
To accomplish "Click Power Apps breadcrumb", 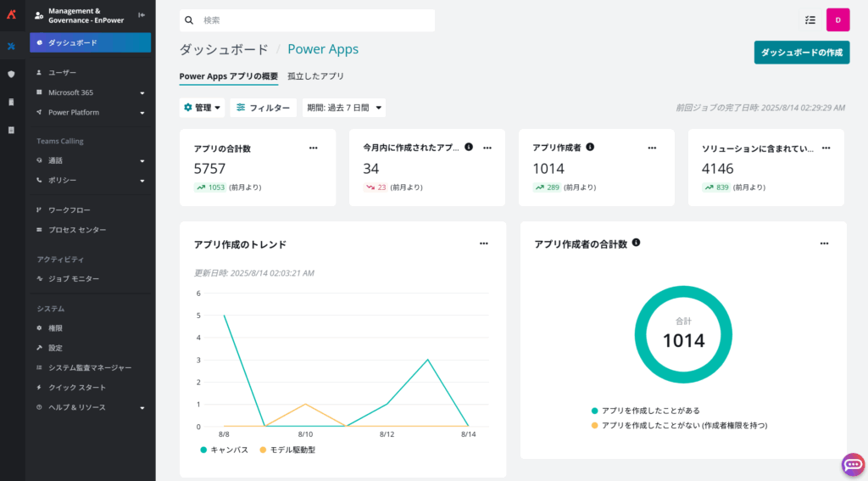I will [x=323, y=49].
